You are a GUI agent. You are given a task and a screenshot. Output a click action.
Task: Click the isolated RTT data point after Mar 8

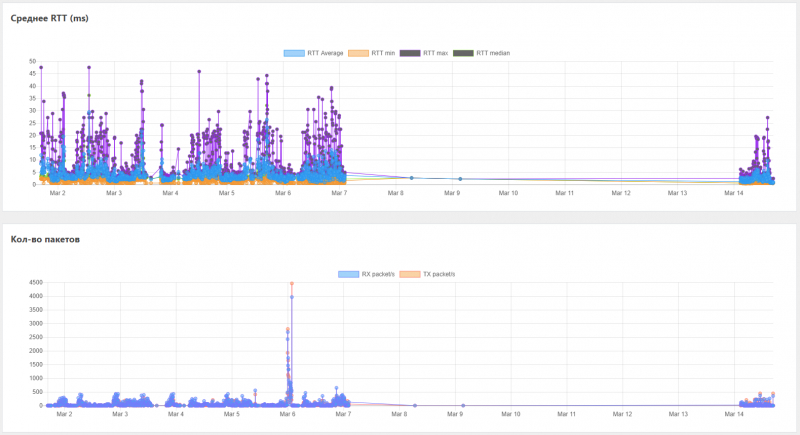pyautogui.click(x=412, y=178)
